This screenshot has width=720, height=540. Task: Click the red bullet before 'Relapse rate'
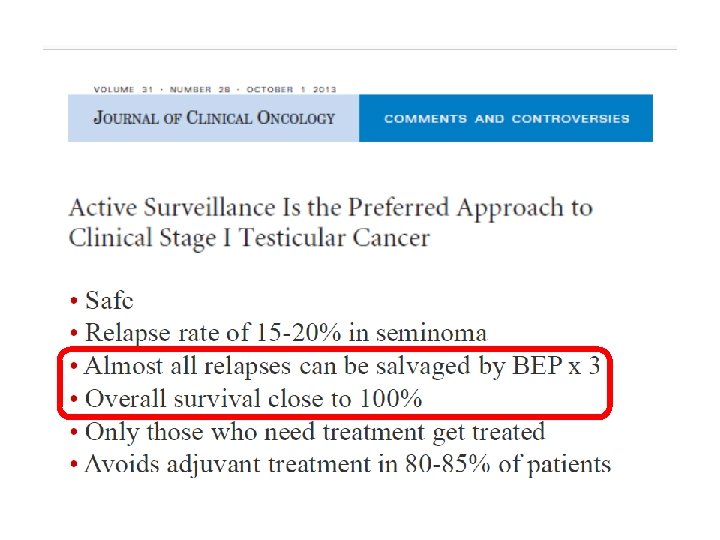pos(74,333)
